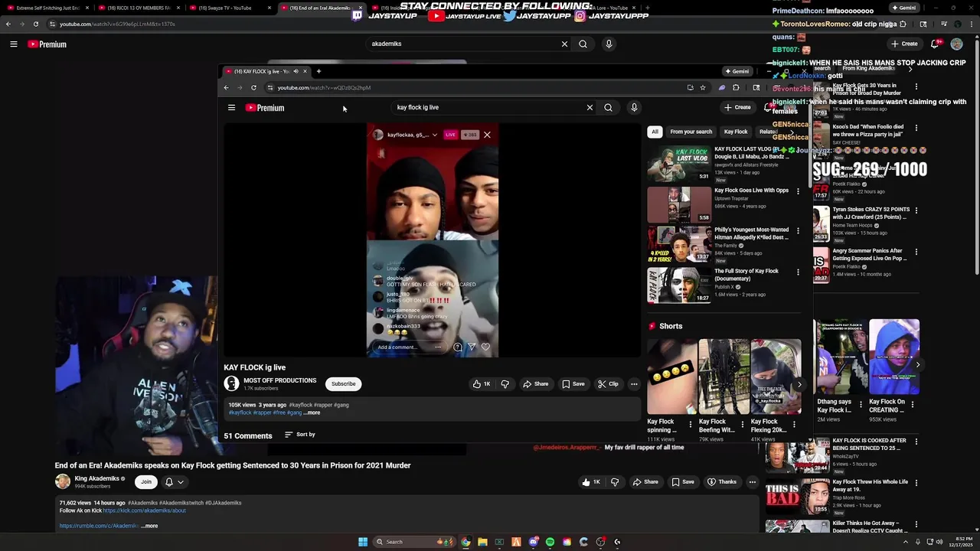Go back in the front browser window
The image size is (980, 551).
(x=226, y=87)
